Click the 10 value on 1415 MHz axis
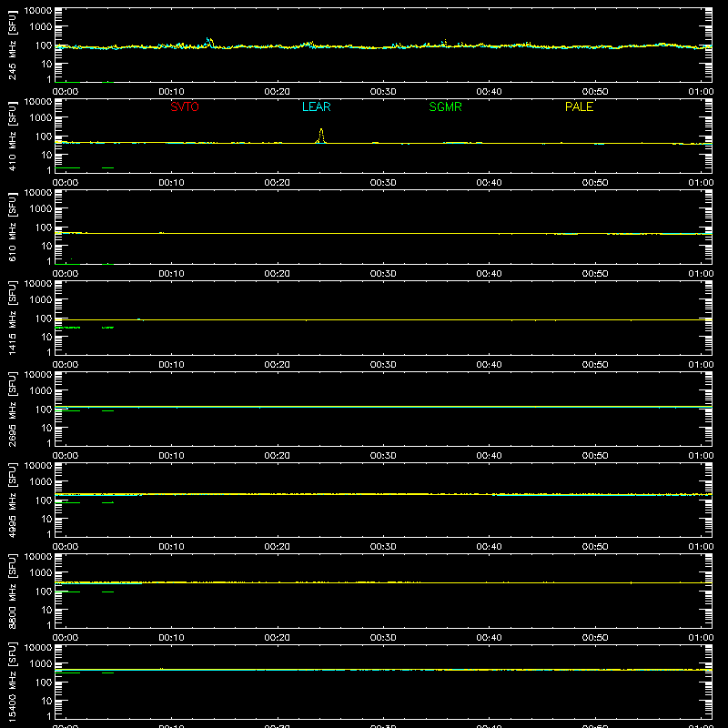This screenshot has width=728, height=728. click(x=46, y=337)
